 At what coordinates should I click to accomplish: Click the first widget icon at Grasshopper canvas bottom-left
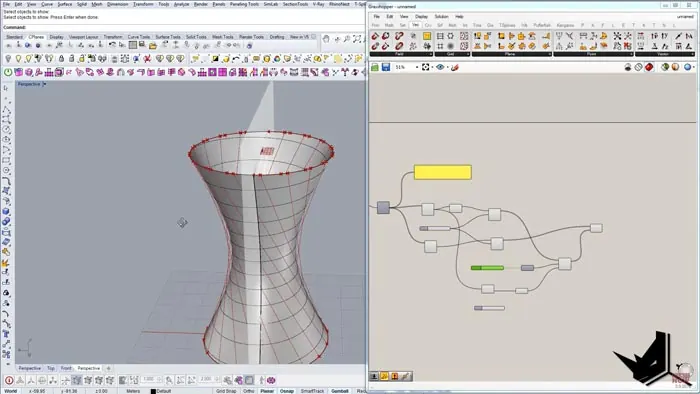374,377
